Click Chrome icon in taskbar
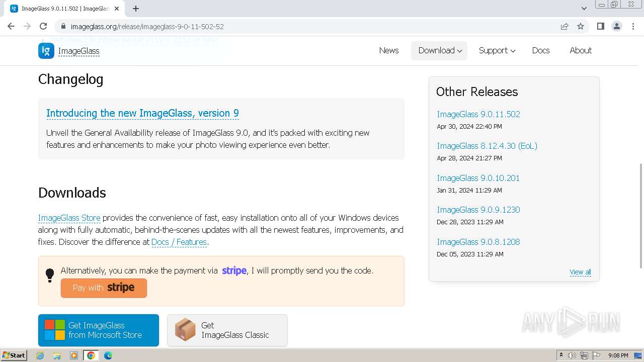The width and height of the screenshot is (644, 362). coord(91,355)
